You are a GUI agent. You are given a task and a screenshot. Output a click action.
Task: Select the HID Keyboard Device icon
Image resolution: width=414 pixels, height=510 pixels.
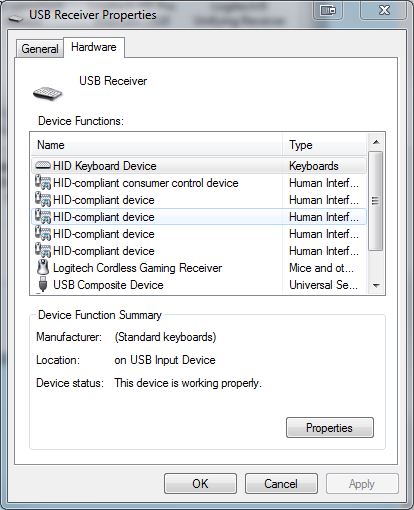[x=43, y=165]
